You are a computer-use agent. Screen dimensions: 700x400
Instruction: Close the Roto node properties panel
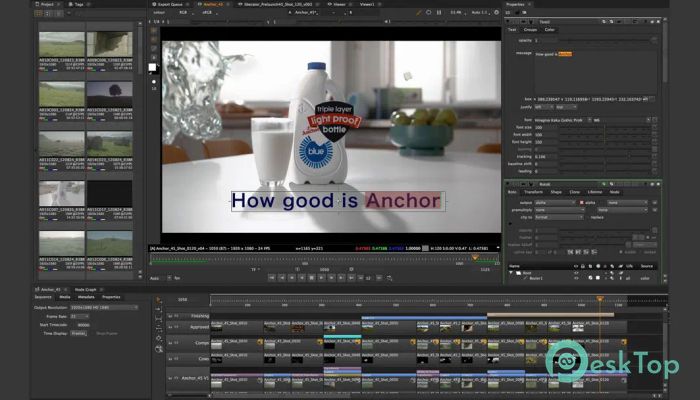pos(658,184)
